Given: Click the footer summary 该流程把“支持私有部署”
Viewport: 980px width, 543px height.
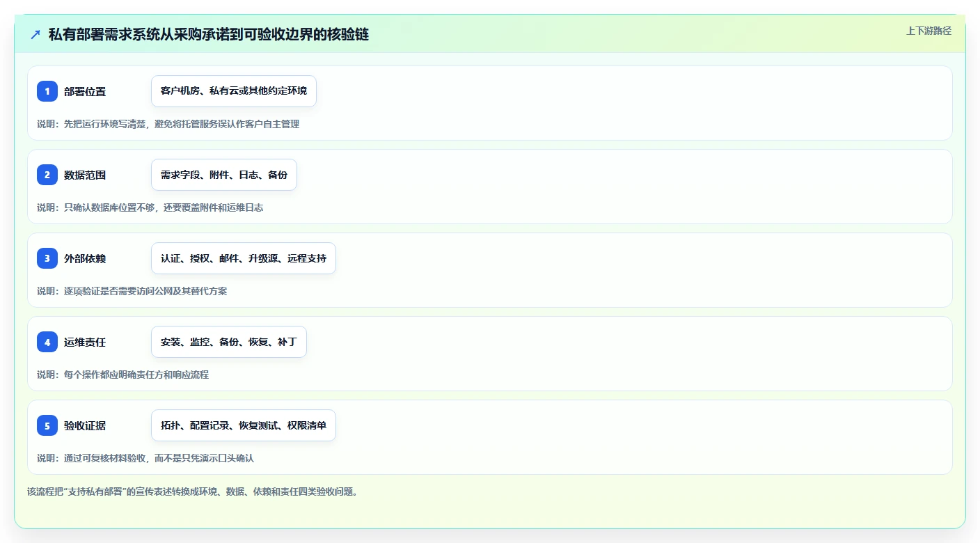Looking at the screenshot, I should click(x=192, y=491).
